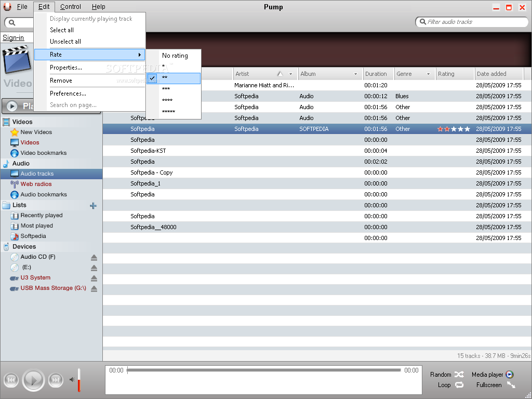Click the playback progress bar
The width and height of the screenshot is (532, 399).
(264, 370)
